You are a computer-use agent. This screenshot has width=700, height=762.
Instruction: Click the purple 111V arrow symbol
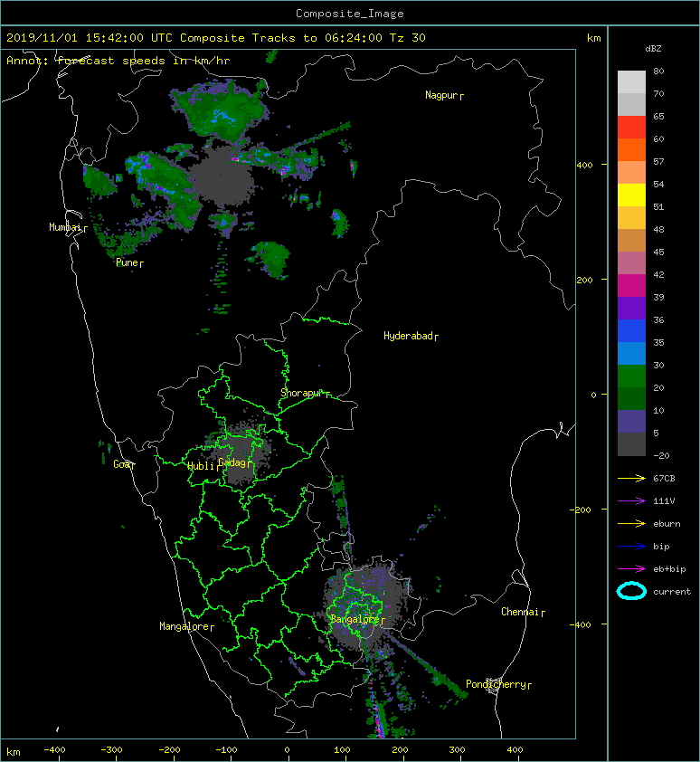631,500
